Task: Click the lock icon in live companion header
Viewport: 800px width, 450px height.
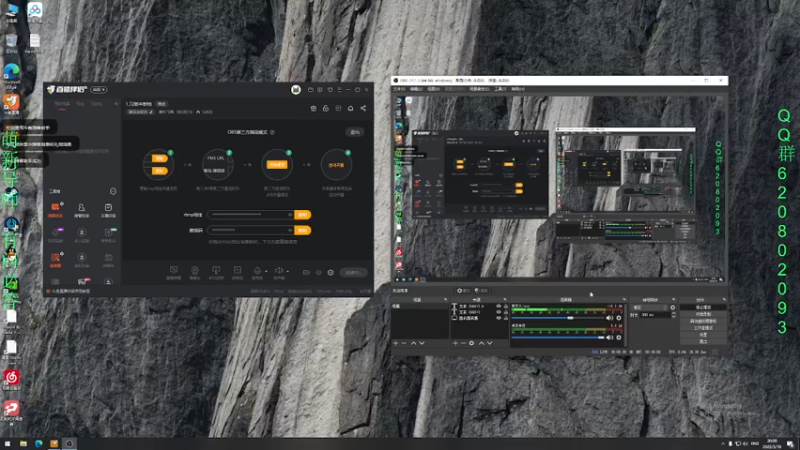Action: pos(326,108)
